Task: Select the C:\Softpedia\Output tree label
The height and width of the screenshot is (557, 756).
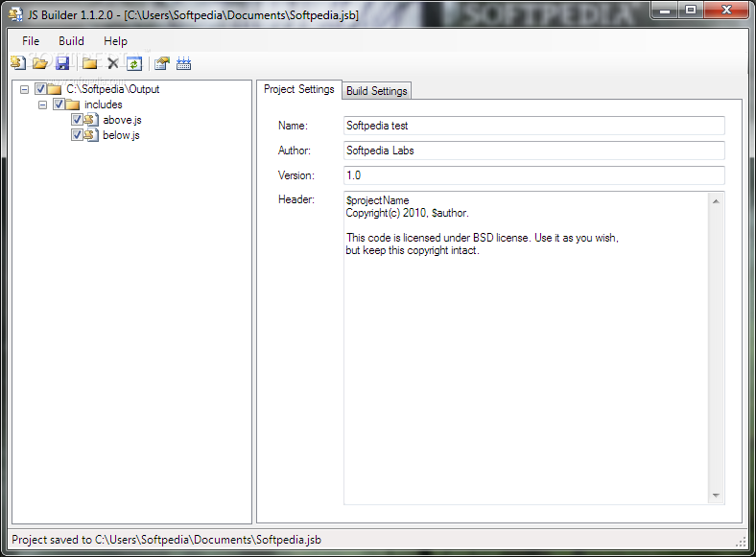Action: (113, 89)
